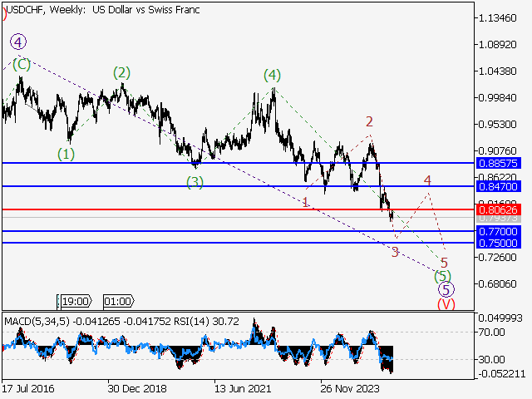
Task: Select the green (C) wave label
Action: [22, 63]
